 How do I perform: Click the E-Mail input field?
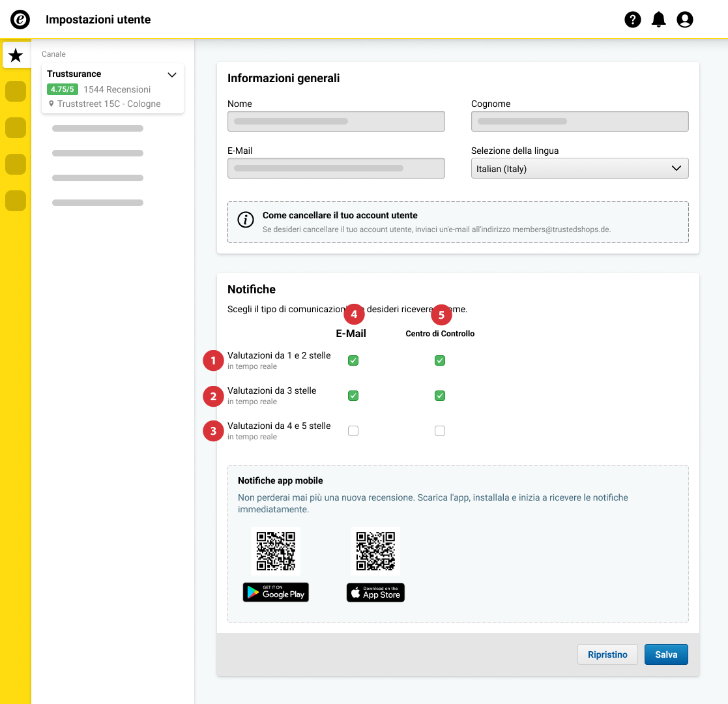tap(336, 168)
